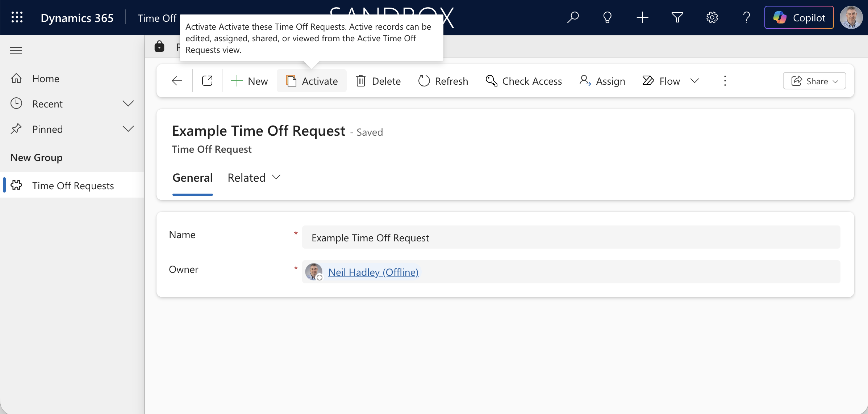
Task: Expand the Flow dropdown chevron
Action: tap(694, 81)
